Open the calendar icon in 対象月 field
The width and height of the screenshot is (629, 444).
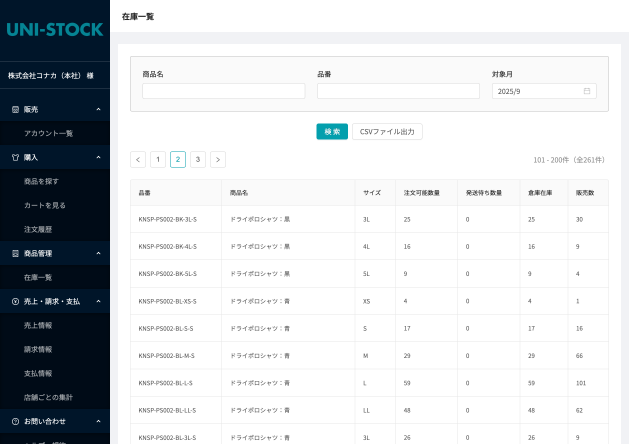tap(587, 91)
